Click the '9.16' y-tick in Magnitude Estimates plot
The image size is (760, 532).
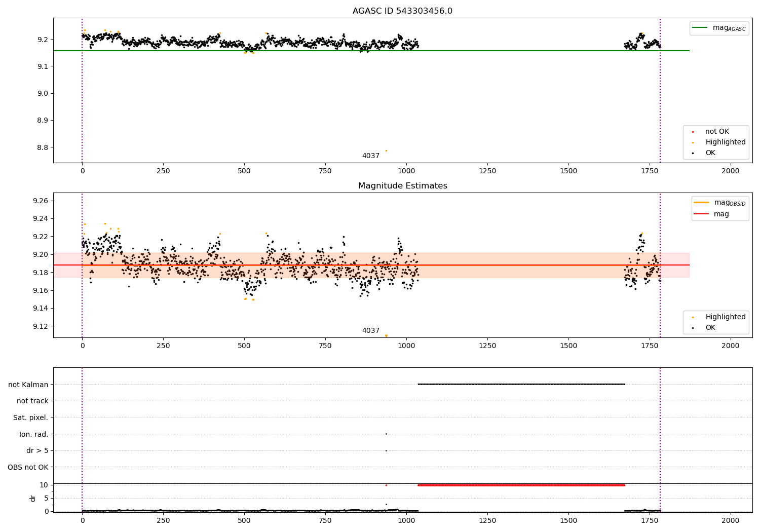(41, 290)
